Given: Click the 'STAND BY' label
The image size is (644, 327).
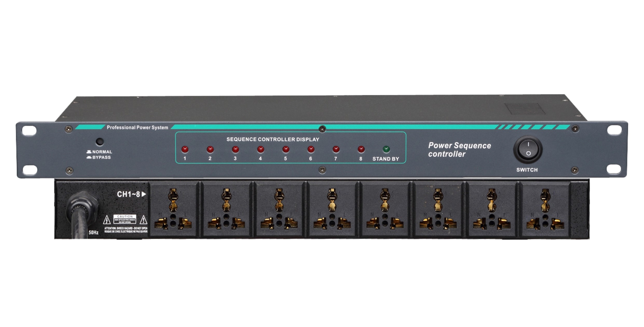Looking at the screenshot, I should tap(386, 159).
